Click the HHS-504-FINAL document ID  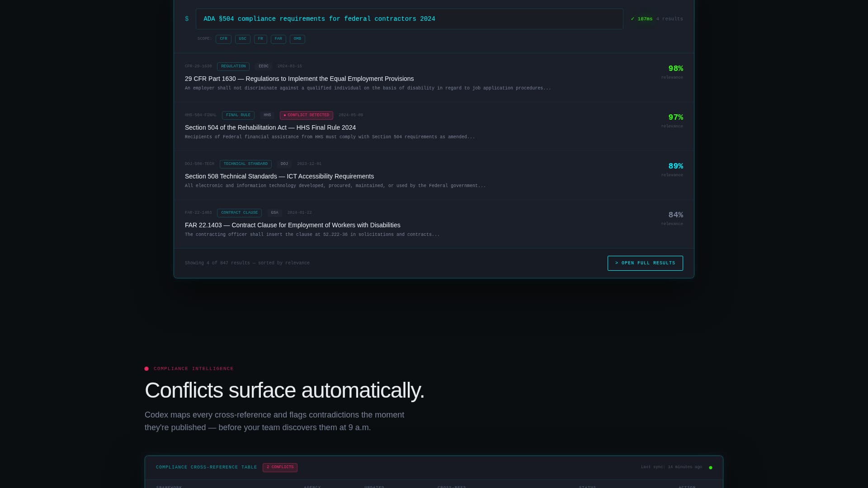coord(201,115)
